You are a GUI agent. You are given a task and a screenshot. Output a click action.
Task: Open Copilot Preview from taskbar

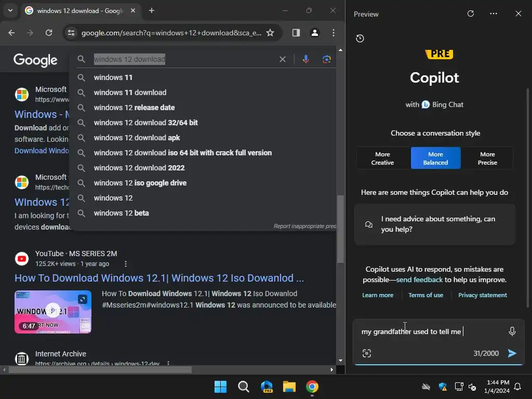(x=267, y=387)
